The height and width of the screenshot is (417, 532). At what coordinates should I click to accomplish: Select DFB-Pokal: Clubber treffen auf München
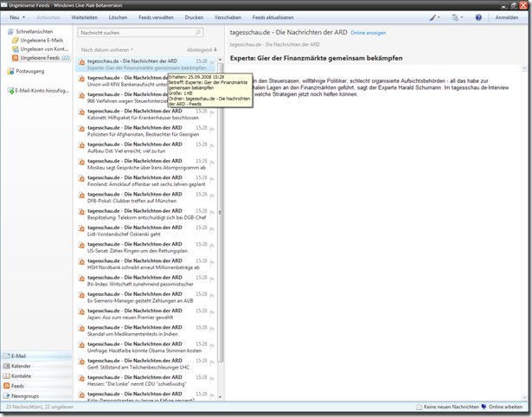coord(146,197)
